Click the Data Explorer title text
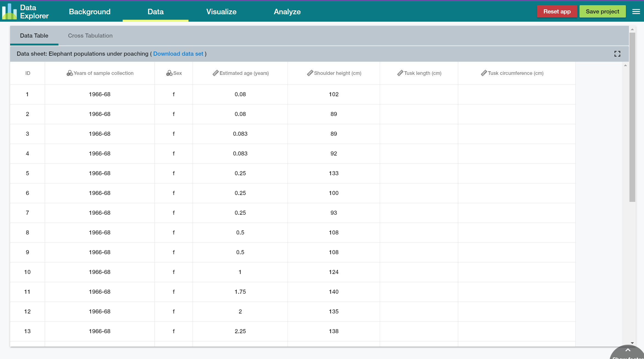 (x=34, y=12)
